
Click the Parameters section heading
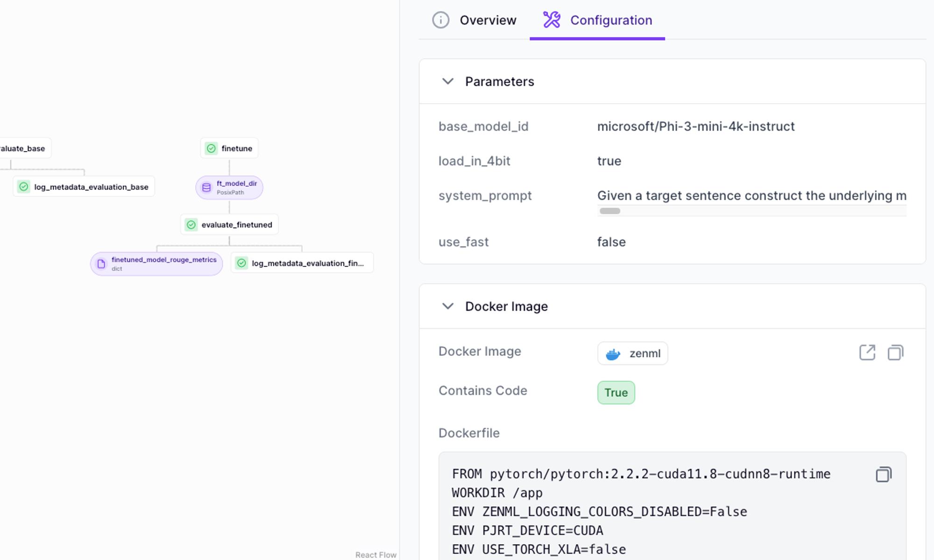[x=500, y=82]
